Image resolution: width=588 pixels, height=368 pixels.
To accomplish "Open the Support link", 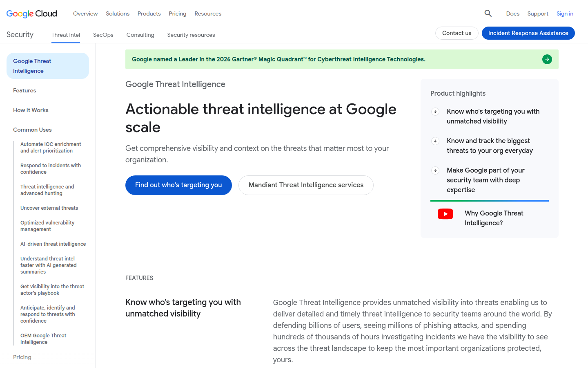I will click(538, 13).
